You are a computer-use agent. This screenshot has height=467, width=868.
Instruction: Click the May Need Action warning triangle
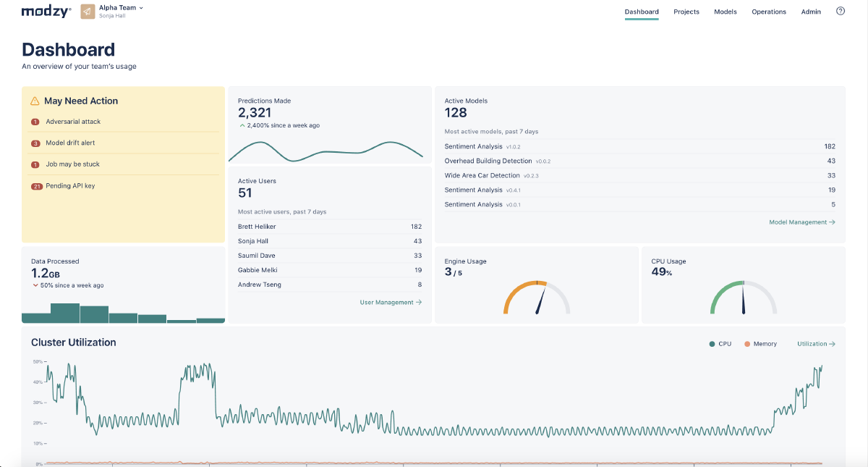(35, 101)
